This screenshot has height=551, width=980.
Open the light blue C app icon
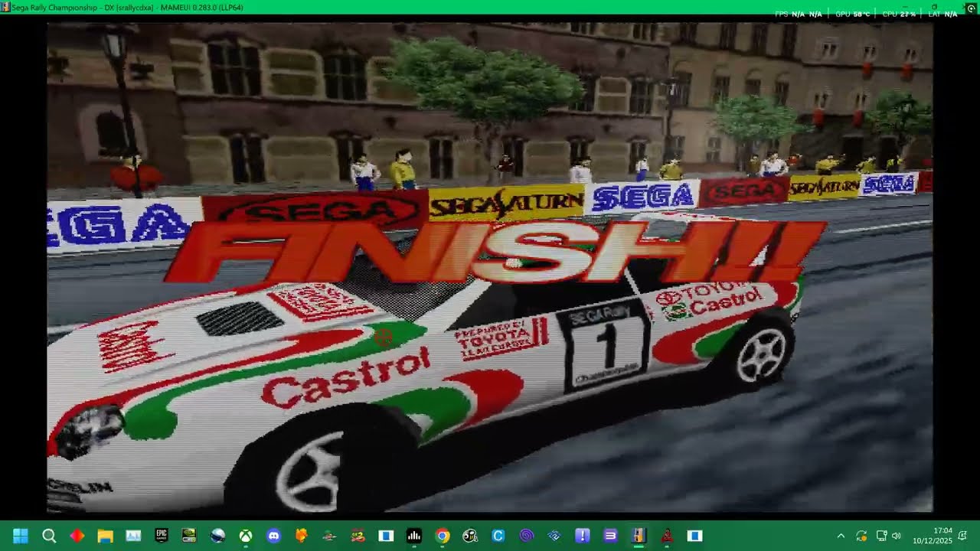point(498,536)
